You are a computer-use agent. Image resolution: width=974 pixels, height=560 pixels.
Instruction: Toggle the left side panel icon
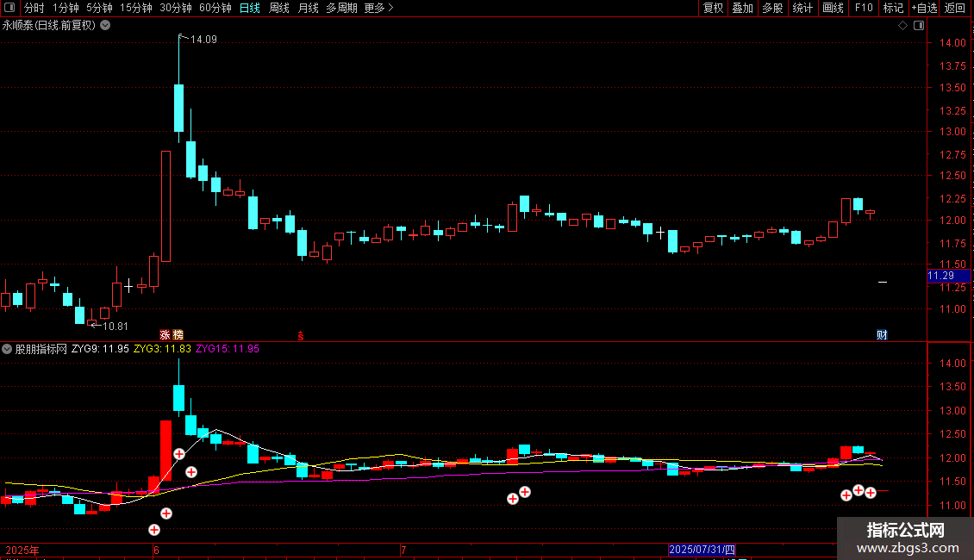click(9, 8)
